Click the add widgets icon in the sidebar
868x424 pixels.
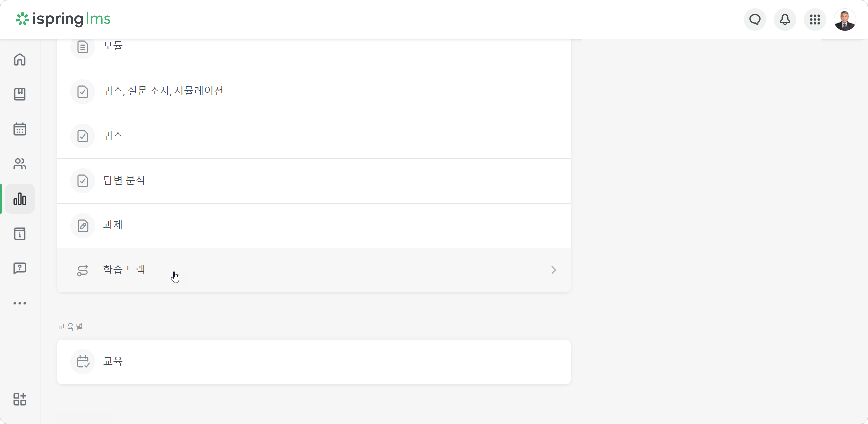(20, 399)
